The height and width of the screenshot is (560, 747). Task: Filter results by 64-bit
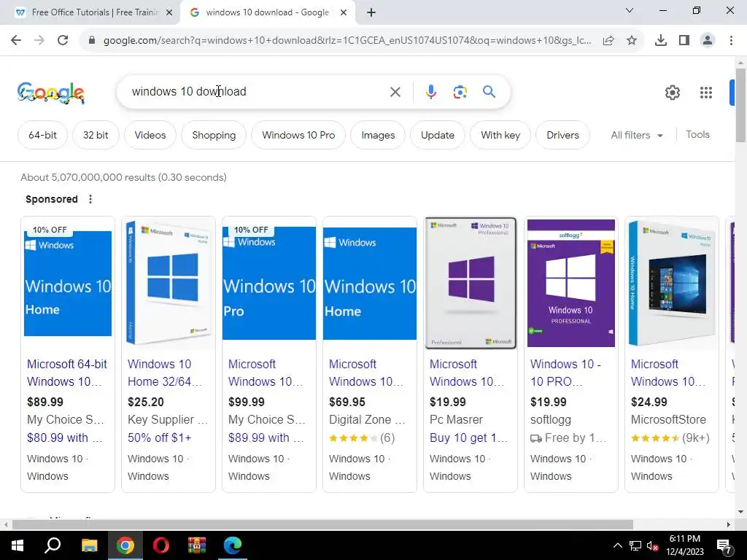(42, 135)
